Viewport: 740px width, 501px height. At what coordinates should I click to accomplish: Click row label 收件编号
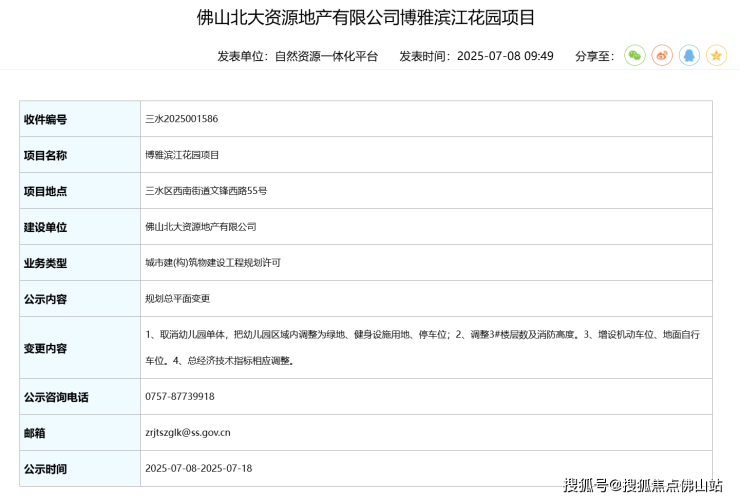[45, 119]
